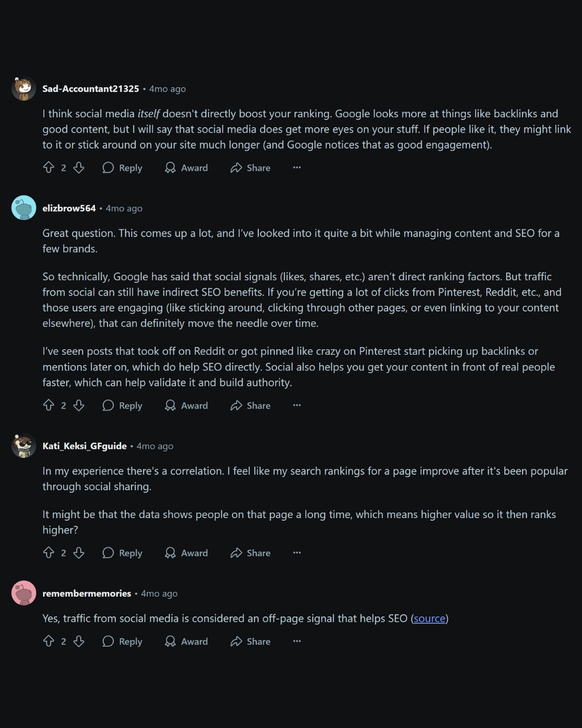The image size is (582, 728).
Task: Click Sad-Accountant21325's username
Action: click(x=90, y=89)
